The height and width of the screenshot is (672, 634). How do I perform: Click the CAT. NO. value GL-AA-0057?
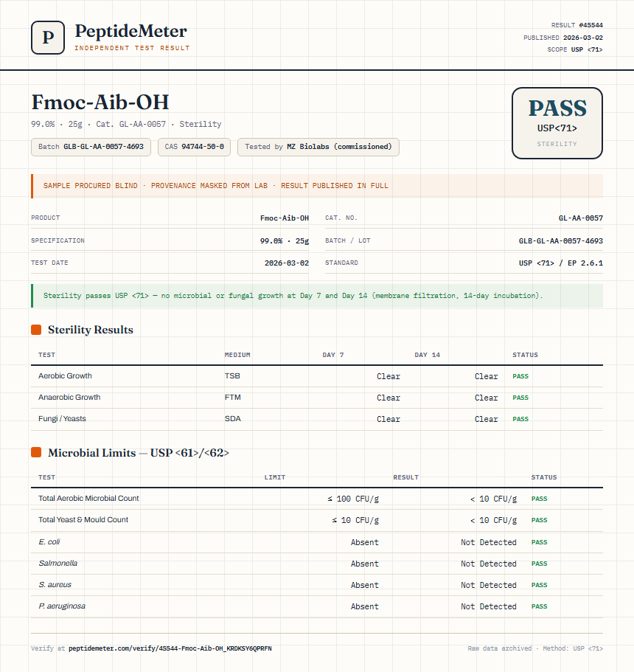click(580, 218)
